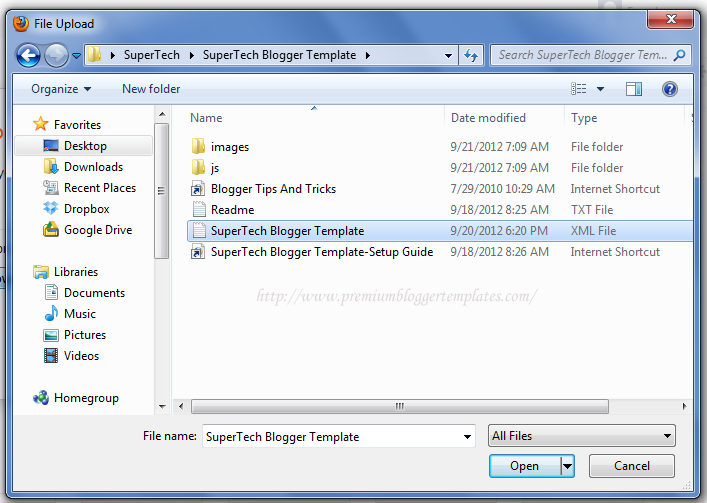Click the navigation pane scroll up arrow

[162, 114]
